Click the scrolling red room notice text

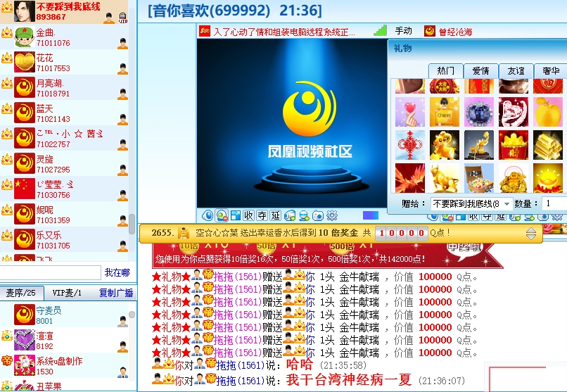tap(284, 32)
